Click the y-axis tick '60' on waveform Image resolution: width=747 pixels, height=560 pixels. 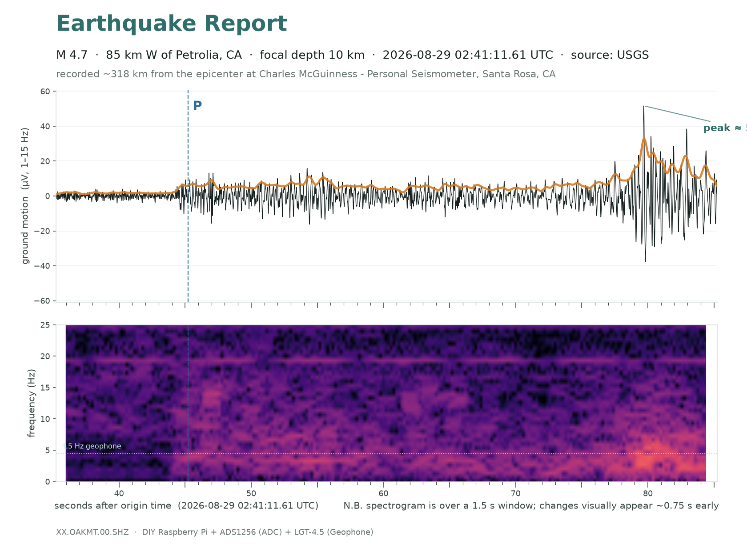(x=45, y=92)
